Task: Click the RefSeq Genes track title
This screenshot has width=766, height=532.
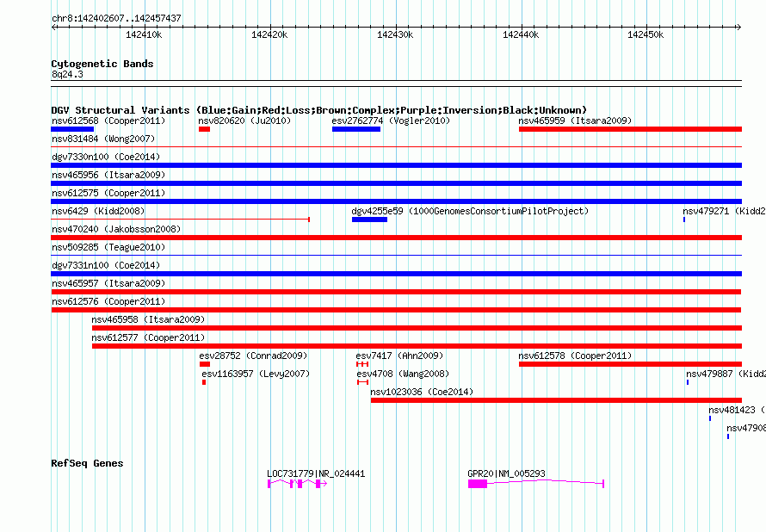Action: point(87,463)
